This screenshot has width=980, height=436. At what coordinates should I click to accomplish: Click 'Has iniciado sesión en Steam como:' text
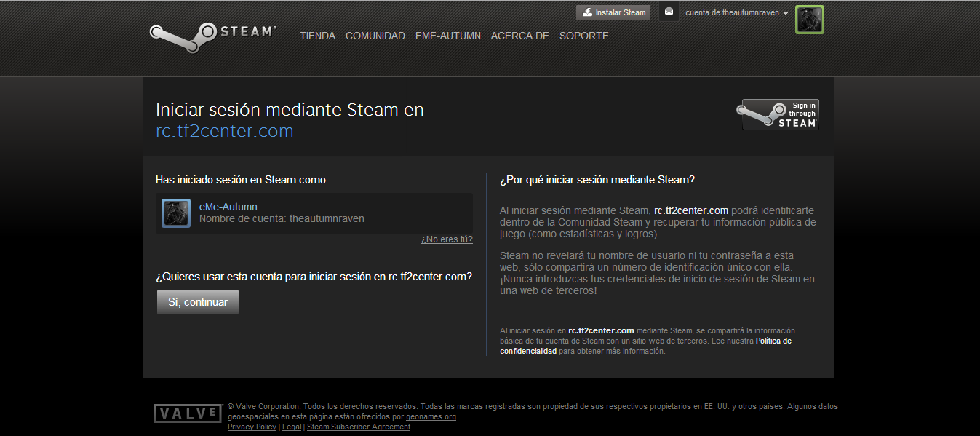(x=242, y=180)
